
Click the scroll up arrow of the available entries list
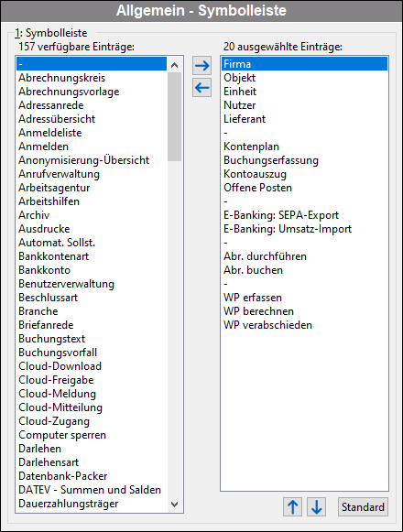(175, 65)
